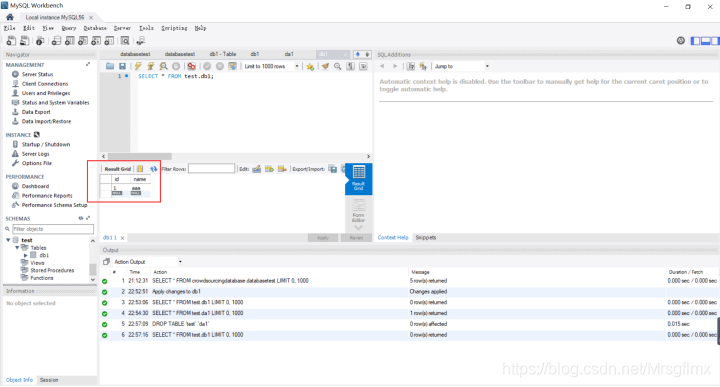
Task: Save query to snippets star icon
Action: (310, 66)
